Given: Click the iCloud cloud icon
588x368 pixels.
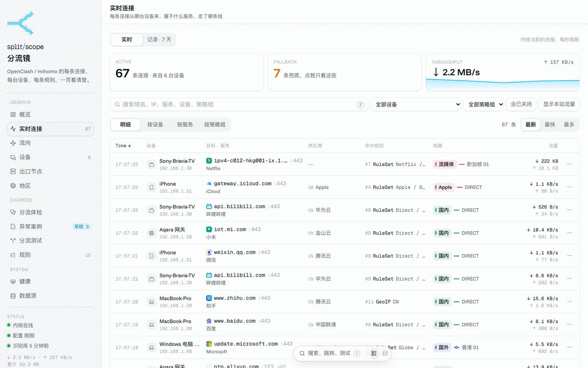Looking at the screenshot, I should coord(209,184).
